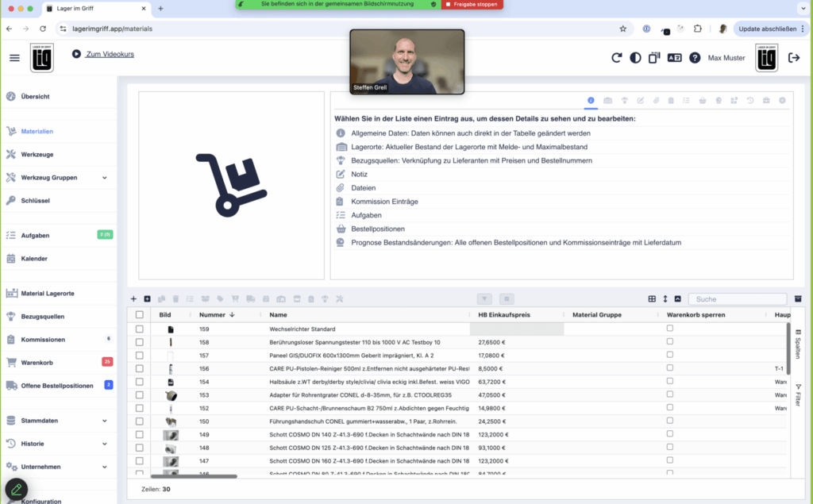Image resolution: width=813 pixels, height=504 pixels.
Task: Open the hamburger menu icon
Action: [x=14, y=58]
